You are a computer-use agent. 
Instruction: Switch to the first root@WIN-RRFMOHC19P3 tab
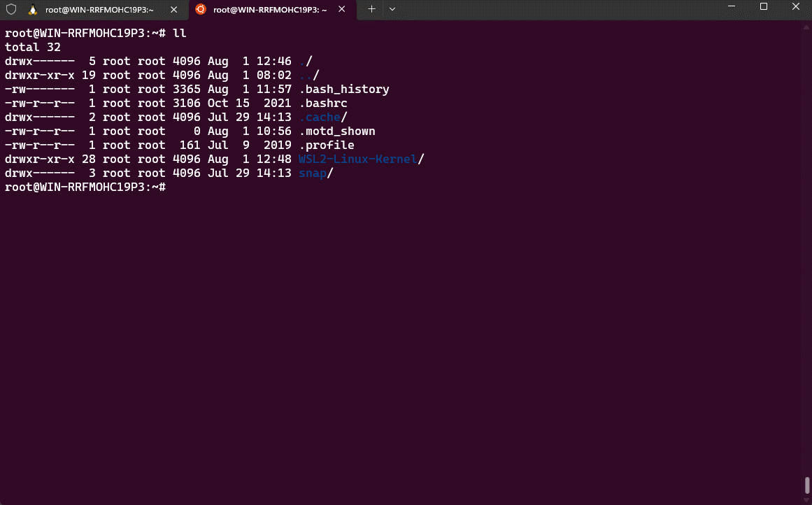[x=98, y=9]
